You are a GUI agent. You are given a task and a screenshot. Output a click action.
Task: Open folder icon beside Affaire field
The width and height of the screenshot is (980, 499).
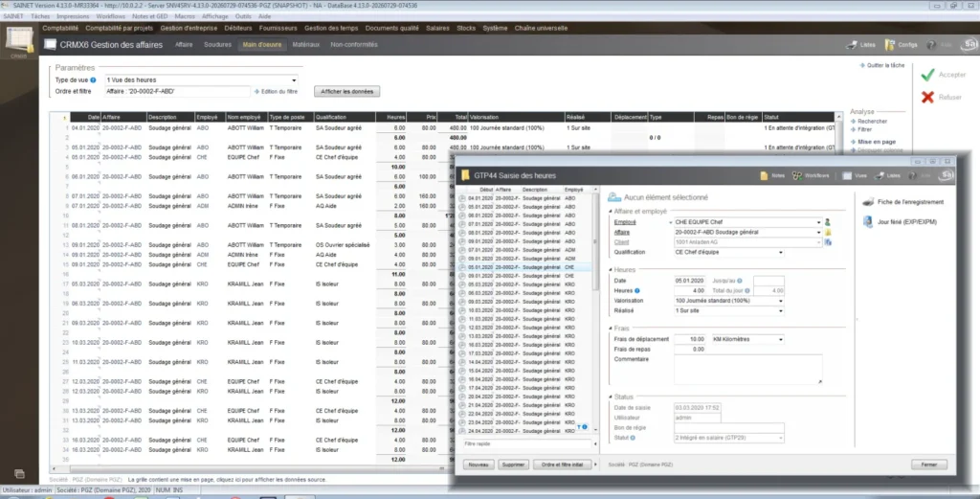click(828, 232)
